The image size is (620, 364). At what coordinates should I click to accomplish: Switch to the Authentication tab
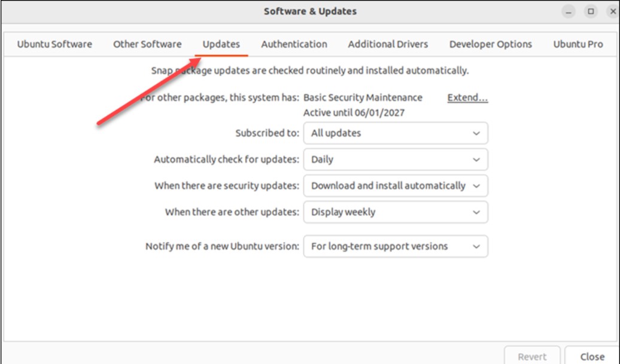293,44
